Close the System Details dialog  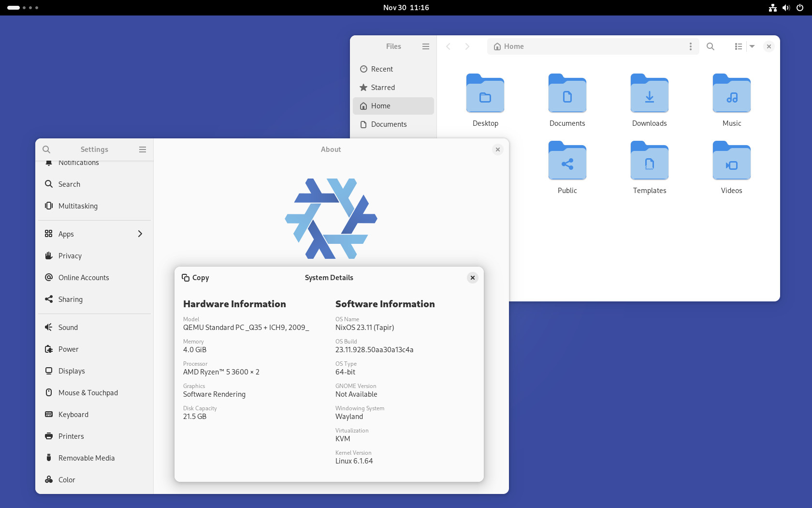point(473,278)
